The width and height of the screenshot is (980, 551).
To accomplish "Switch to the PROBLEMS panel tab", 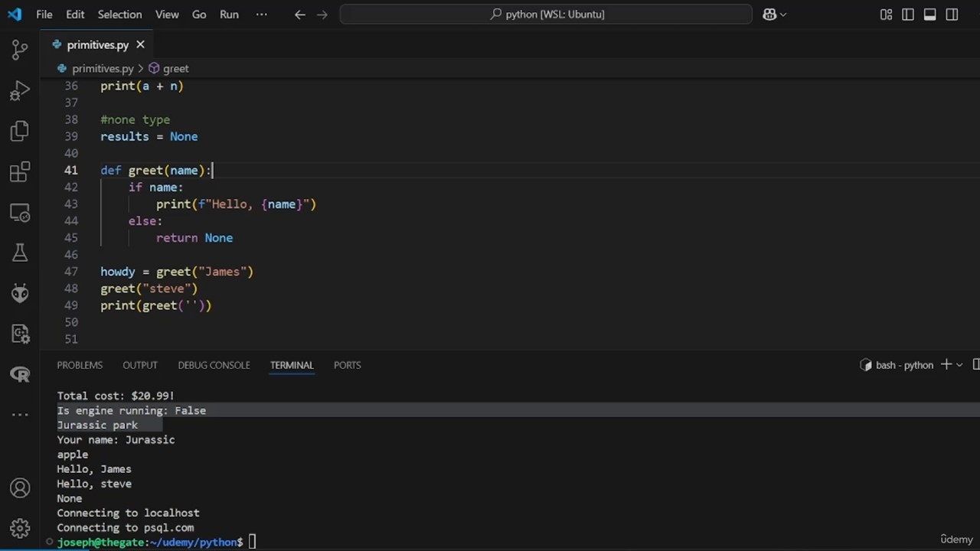I will click(x=80, y=365).
